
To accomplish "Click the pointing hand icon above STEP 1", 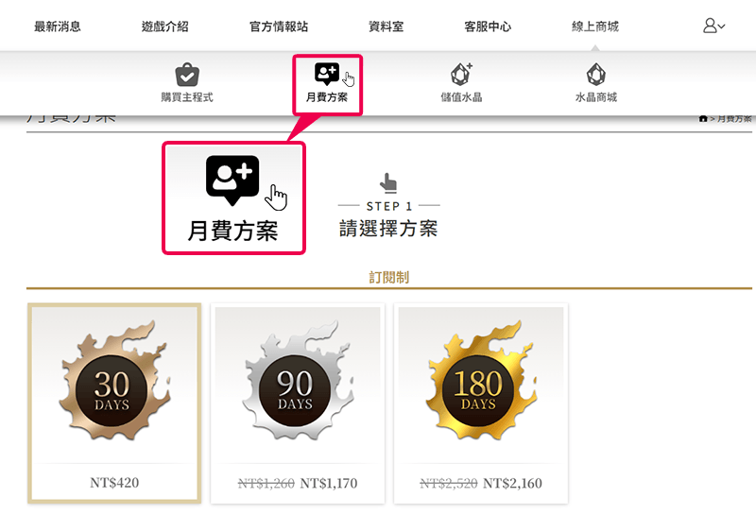I will click(388, 182).
